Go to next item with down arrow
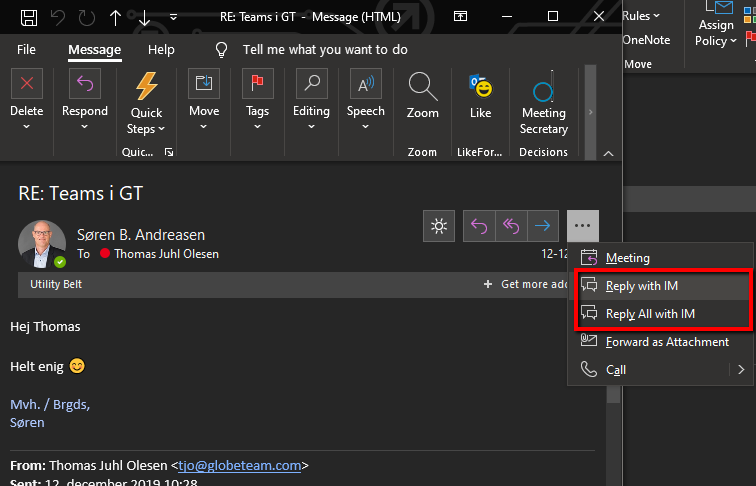The height and width of the screenshot is (486, 756). pos(144,18)
